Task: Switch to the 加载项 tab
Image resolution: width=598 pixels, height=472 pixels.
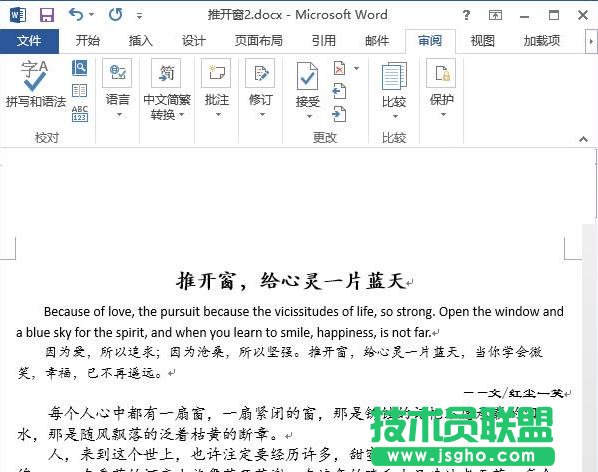Action: point(542,40)
